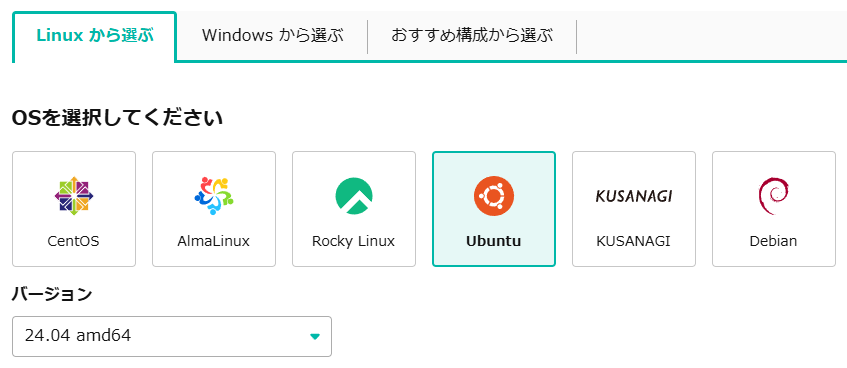This screenshot has height=368, width=847.
Task: Click the CentOS text label
Action: [73, 240]
